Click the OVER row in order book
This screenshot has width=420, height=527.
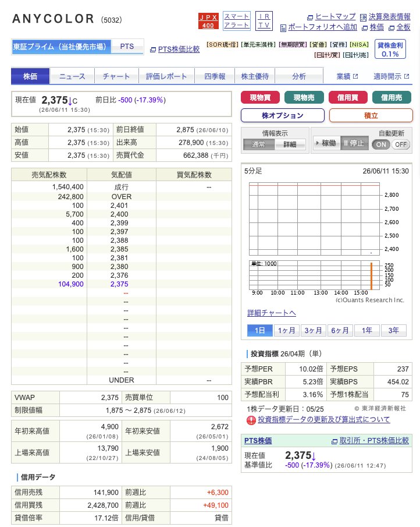(x=122, y=197)
